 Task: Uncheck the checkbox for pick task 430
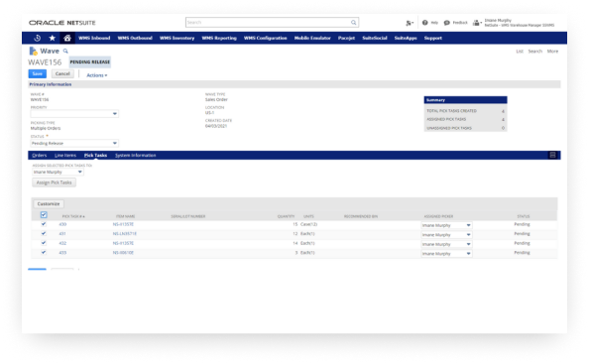tap(44, 224)
